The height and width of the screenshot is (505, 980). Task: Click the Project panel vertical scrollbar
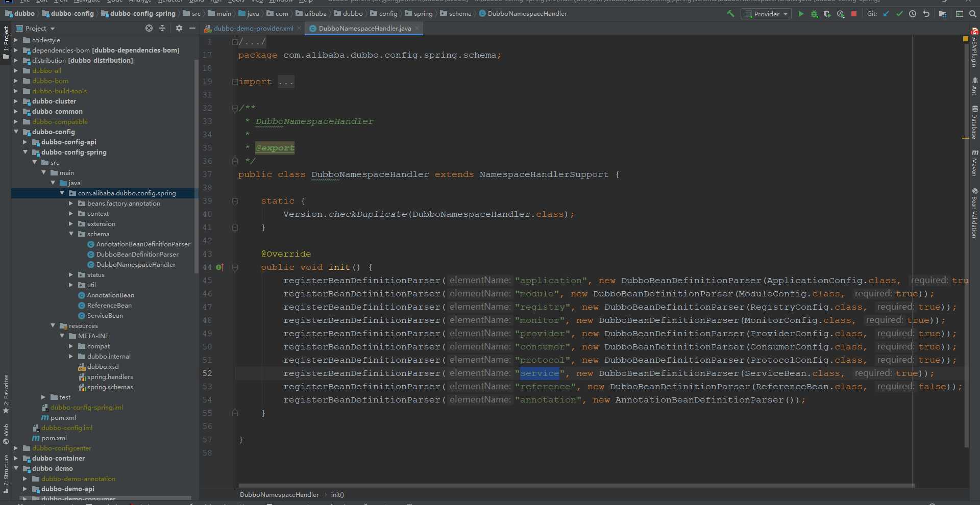coord(196,166)
